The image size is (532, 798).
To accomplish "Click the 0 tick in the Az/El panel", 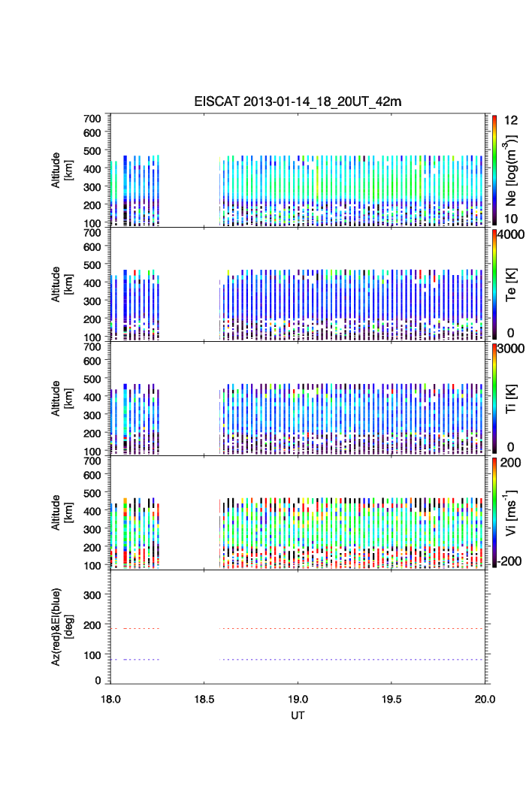I will [98, 680].
